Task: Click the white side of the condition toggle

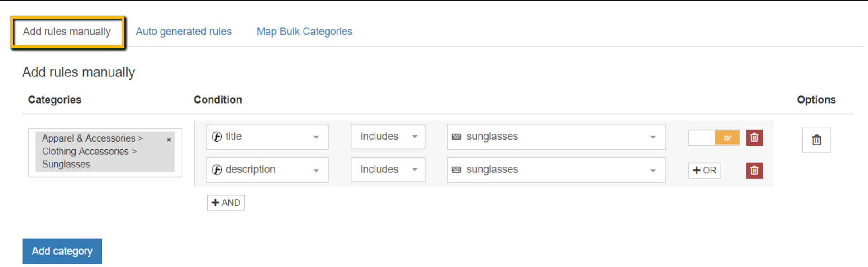Action: click(701, 138)
